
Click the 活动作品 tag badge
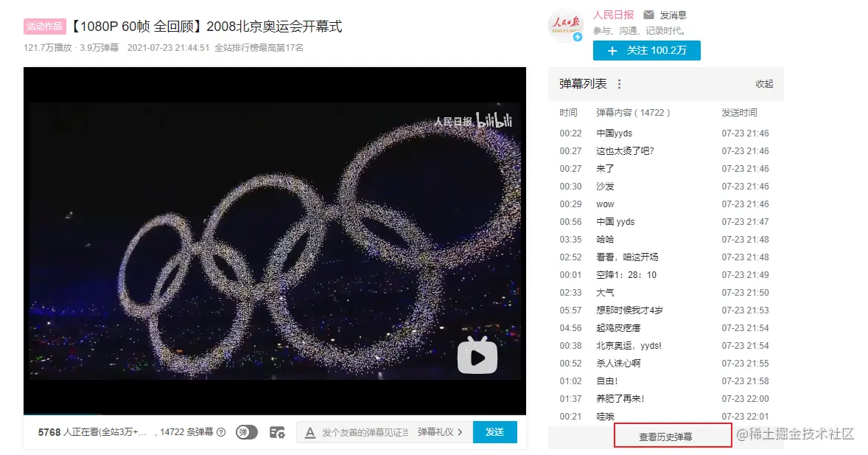tap(45, 26)
